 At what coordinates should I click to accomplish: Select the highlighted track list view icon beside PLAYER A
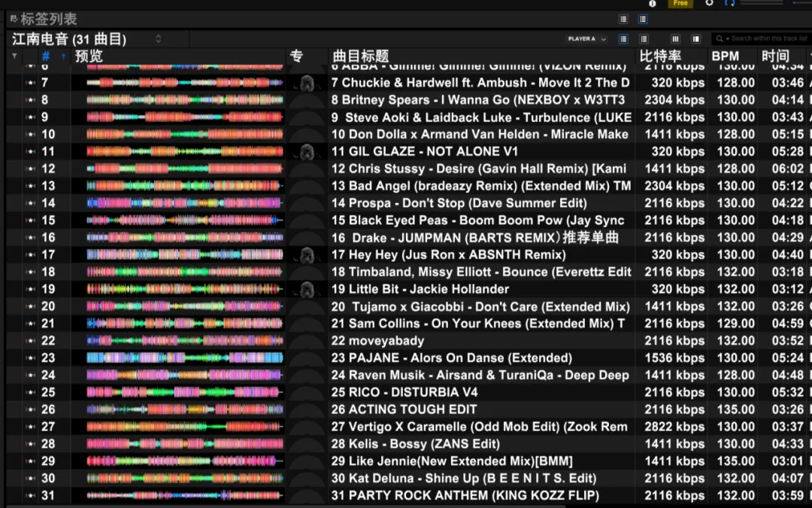tap(623, 39)
